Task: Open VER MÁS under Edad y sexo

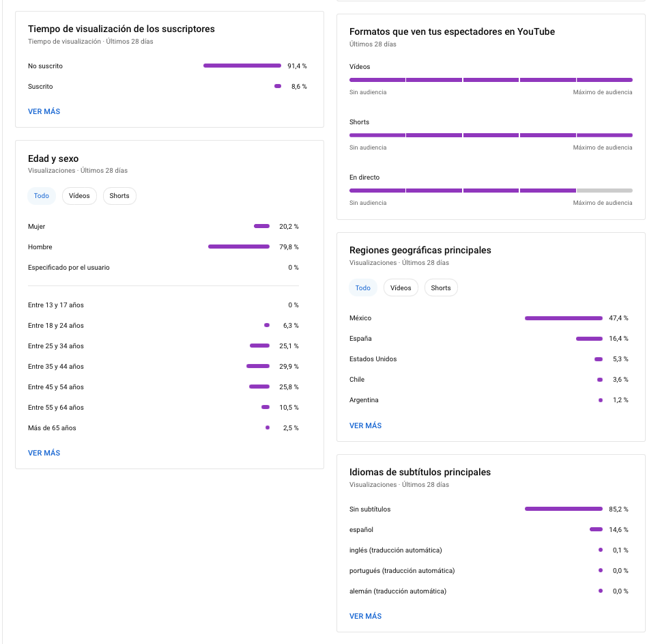Action: pyautogui.click(x=44, y=453)
